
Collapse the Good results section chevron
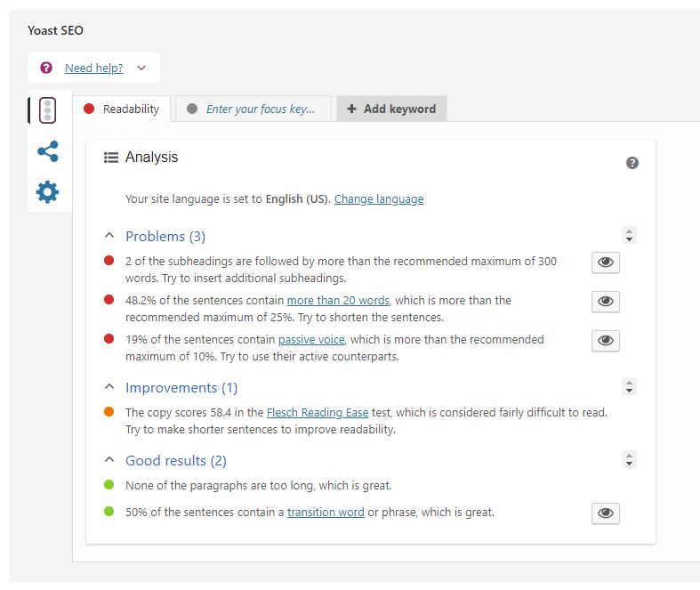click(109, 459)
